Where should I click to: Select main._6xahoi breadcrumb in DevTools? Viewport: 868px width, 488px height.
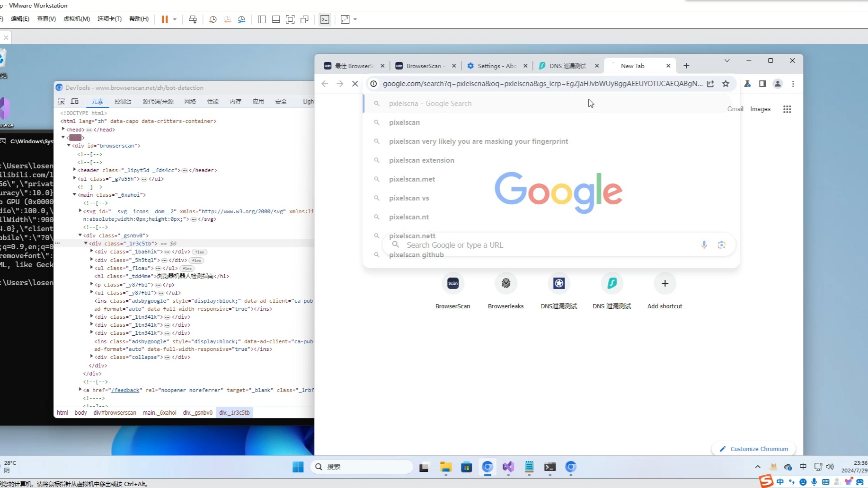[x=159, y=413]
